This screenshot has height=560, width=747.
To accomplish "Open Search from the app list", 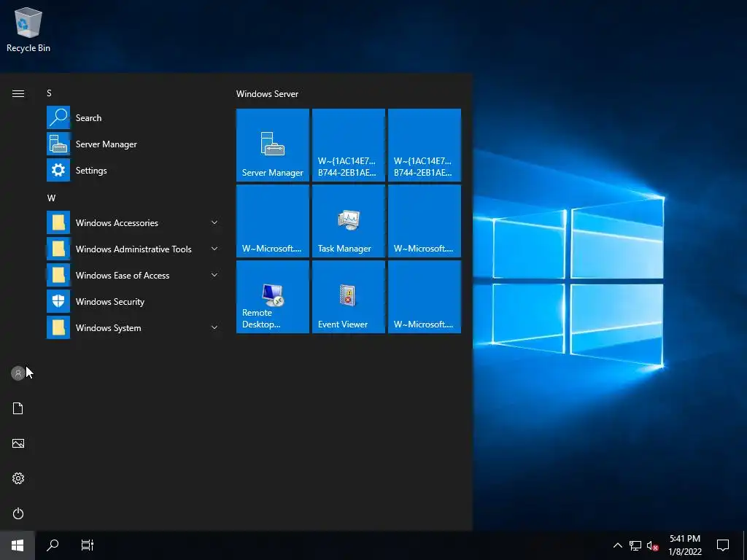I will pos(133,117).
